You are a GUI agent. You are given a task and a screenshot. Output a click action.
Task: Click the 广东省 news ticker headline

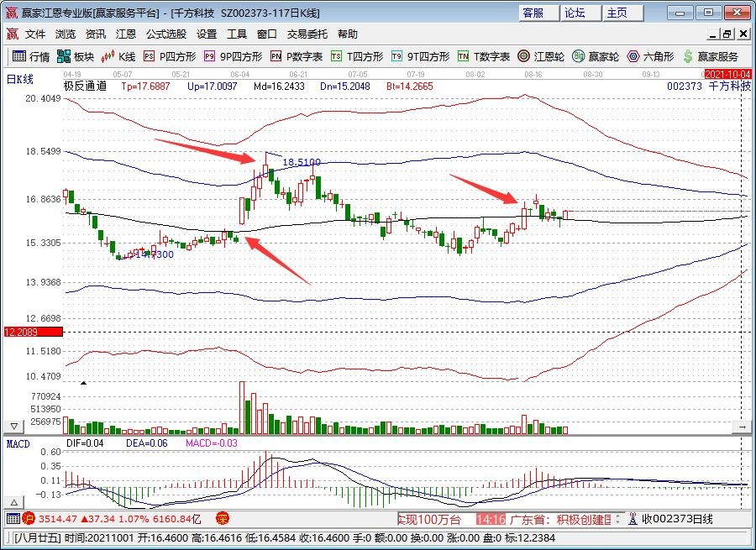(559, 520)
